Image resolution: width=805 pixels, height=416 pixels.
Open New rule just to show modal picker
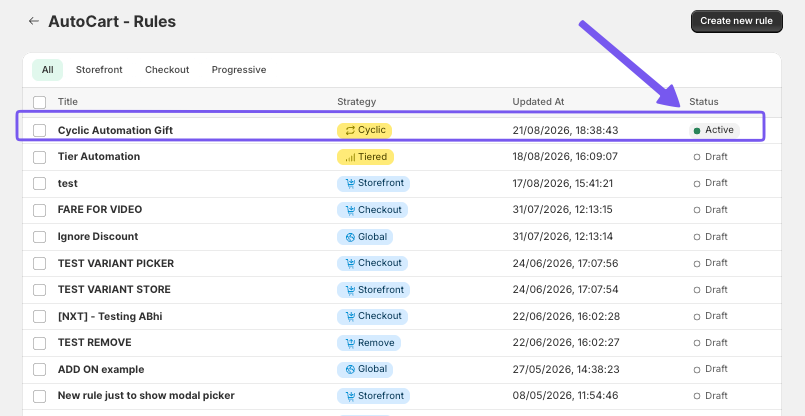coord(146,395)
